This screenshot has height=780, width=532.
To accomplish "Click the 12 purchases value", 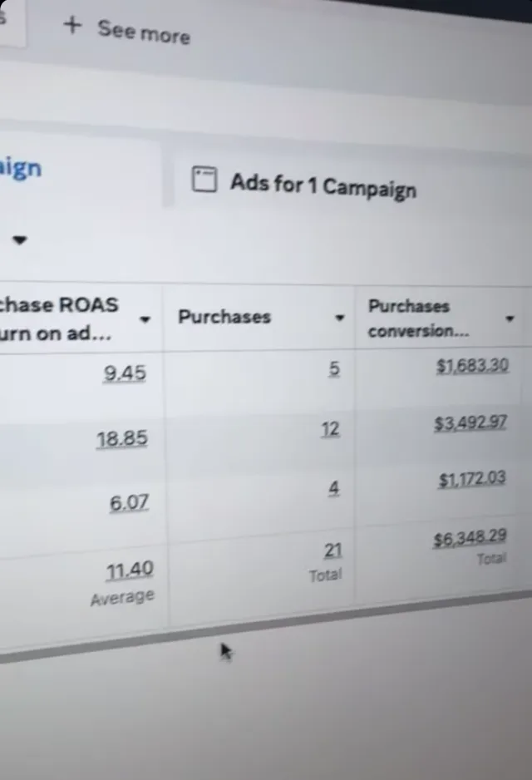I will 330,429.
